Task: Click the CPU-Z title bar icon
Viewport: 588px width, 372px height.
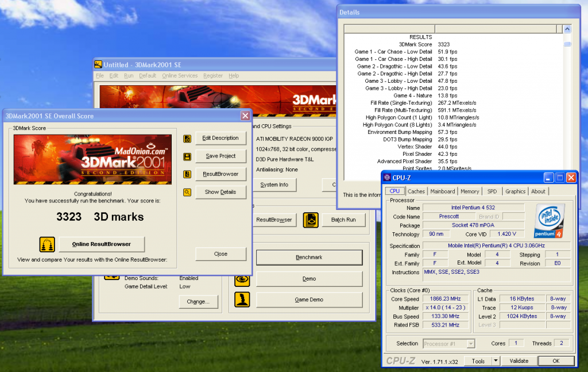Action: click(x=387, y=178)
